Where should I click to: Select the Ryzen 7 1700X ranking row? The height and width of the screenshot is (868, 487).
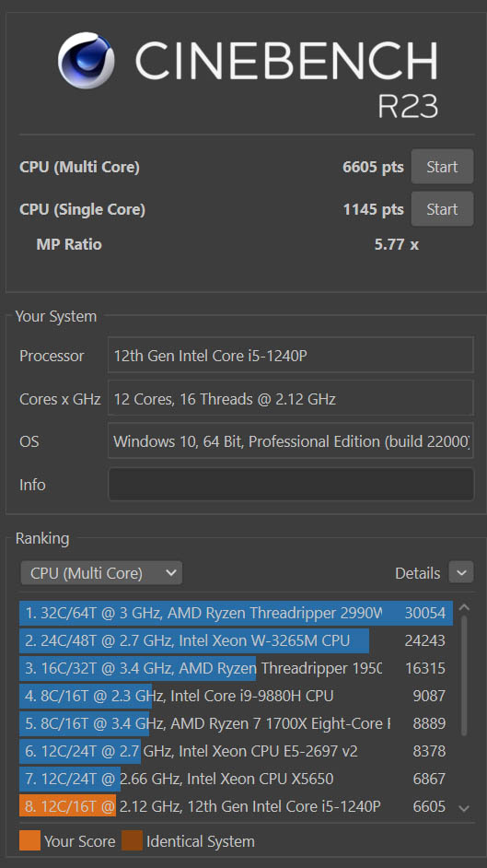tap(236, 723)
